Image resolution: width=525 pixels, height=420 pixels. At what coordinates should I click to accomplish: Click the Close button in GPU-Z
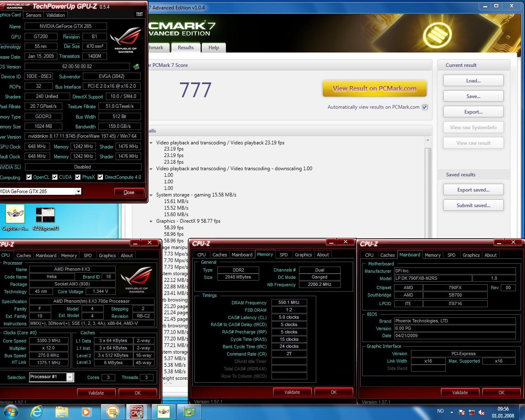129,192
